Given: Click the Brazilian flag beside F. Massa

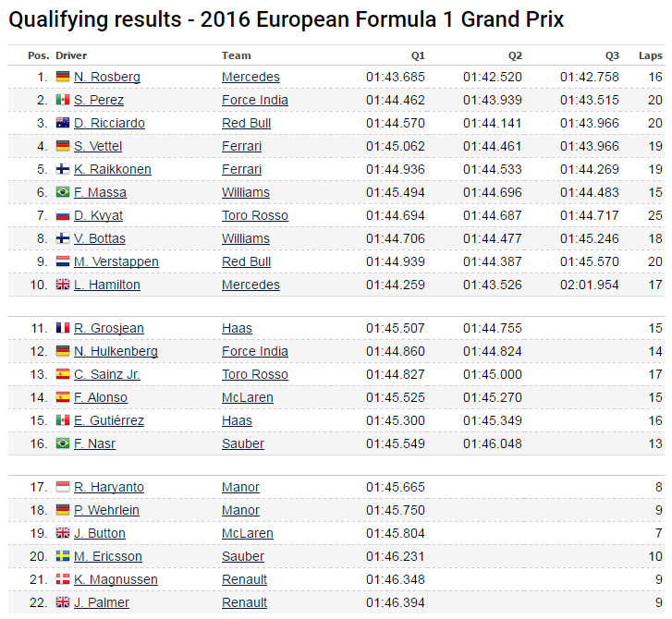Looking at the screenshot, I should click(x=63, y=193).
